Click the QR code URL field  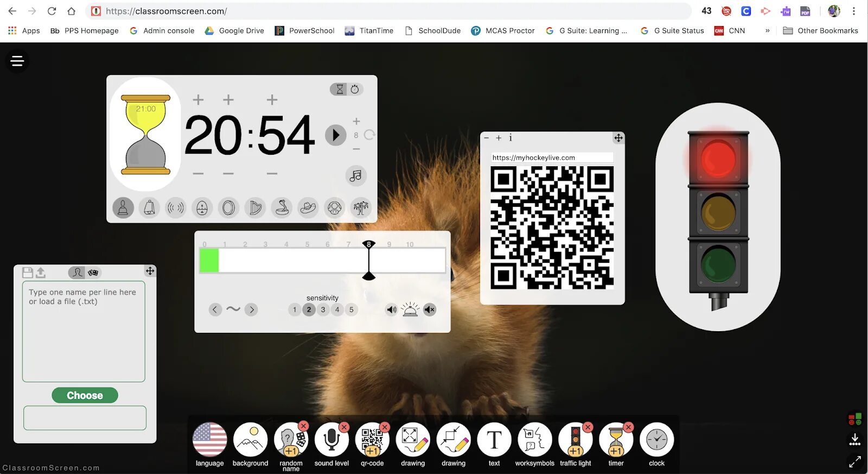pyautogui.click(x=552, y=157)
